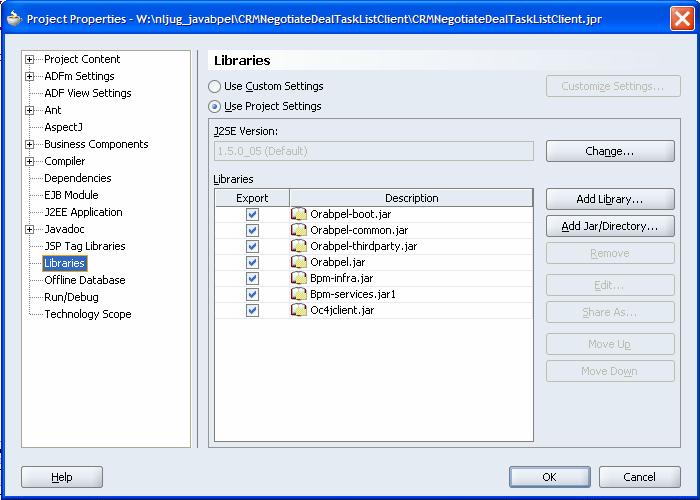Disable Export for Oc4jclient.jar

(252, 310)
